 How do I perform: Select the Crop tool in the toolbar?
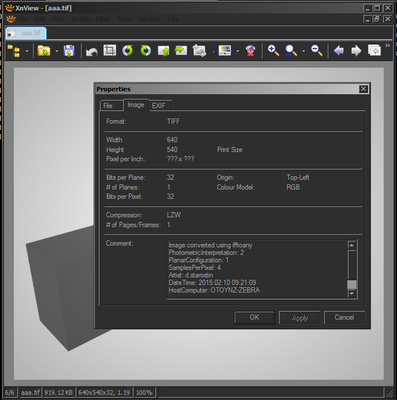[x=109, y=51]
